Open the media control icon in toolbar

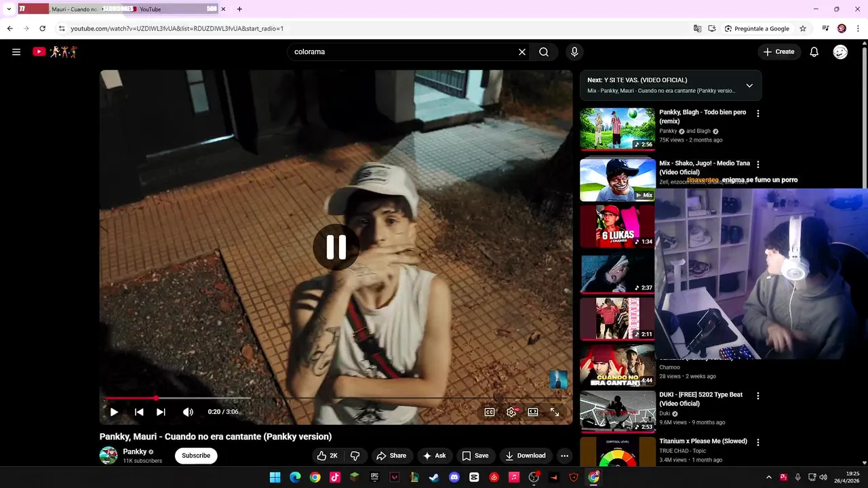pos(825,28)
